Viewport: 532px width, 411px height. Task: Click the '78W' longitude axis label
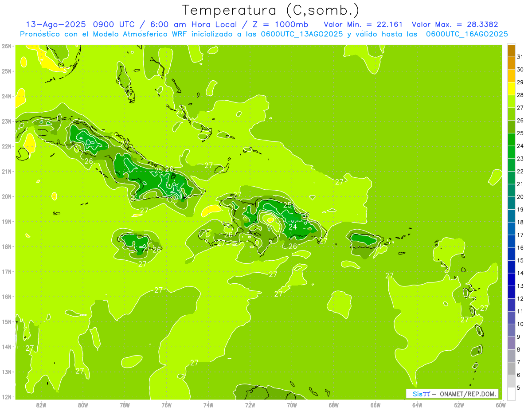(125, 405)
